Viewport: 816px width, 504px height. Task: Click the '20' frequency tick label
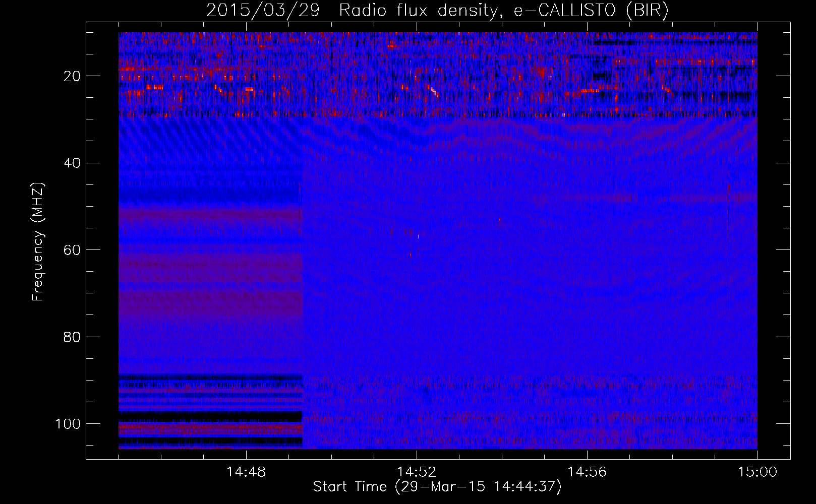[73, 76]
